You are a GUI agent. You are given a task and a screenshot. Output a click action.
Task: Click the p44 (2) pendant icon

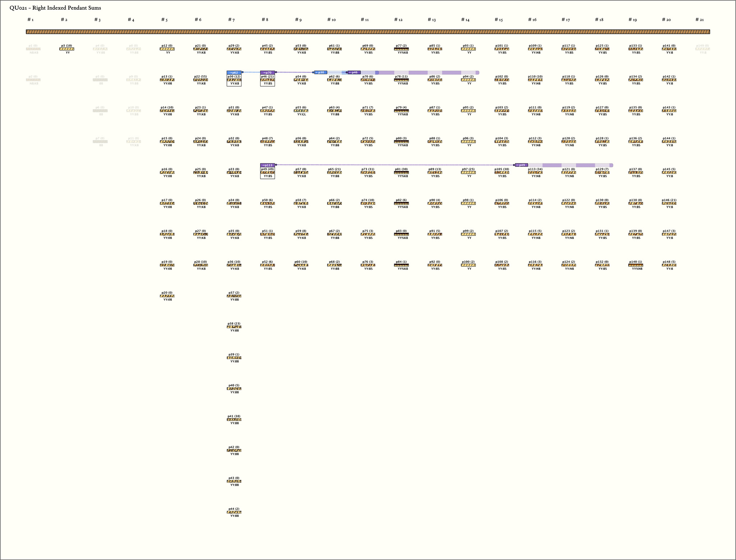234,512
